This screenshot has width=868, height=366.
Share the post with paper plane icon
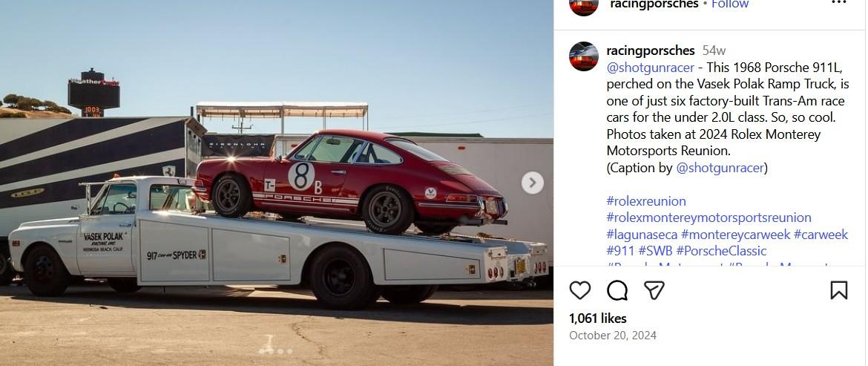click(654, 290)
